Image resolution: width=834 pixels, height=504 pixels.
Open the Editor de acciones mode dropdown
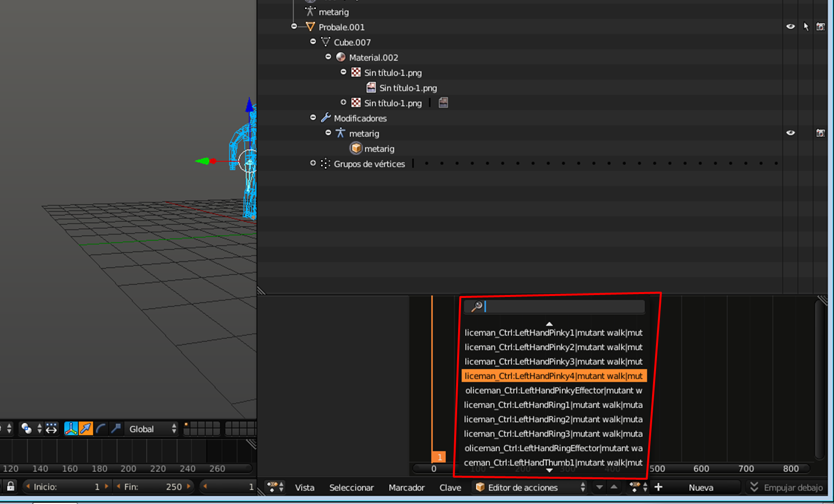coord(530,487)
